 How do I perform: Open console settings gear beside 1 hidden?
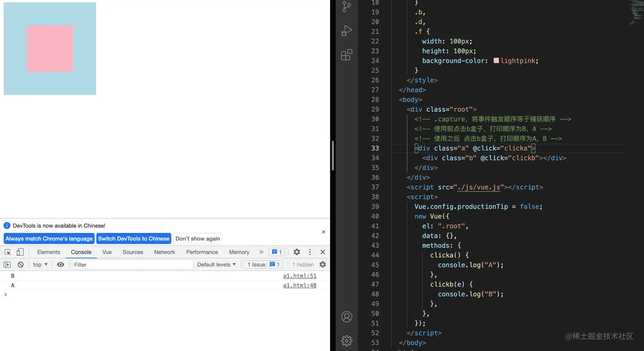pos(323,264)
